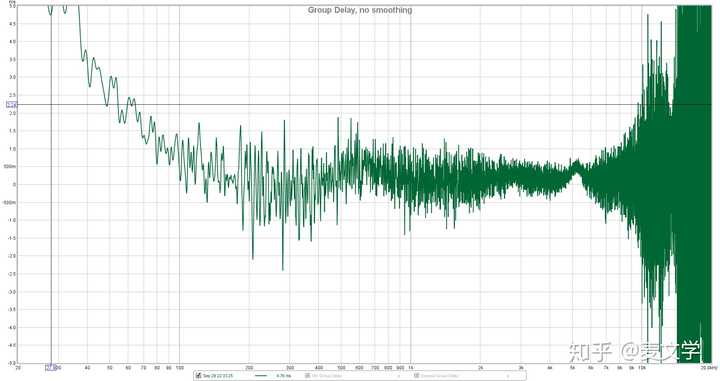720x381 pixels.
Task: Click the 200 Hz tick label
Action: pyautogui.click(x=249, y=368)
